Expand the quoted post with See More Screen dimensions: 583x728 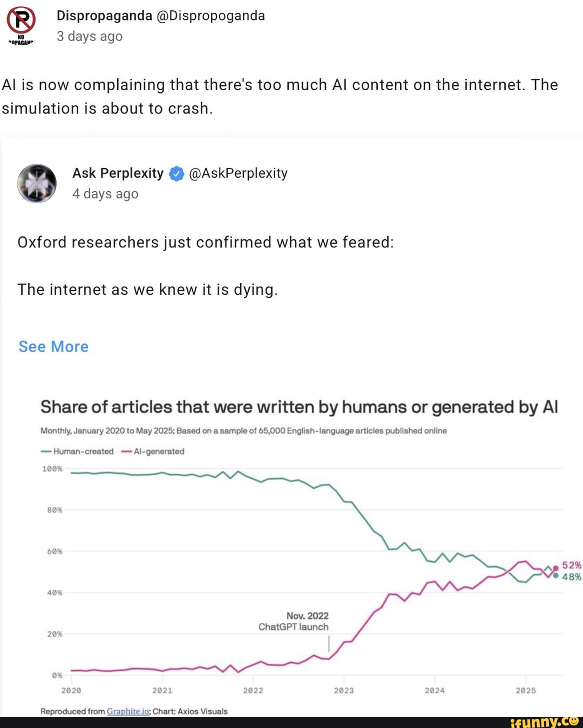(x=53, y=347)
